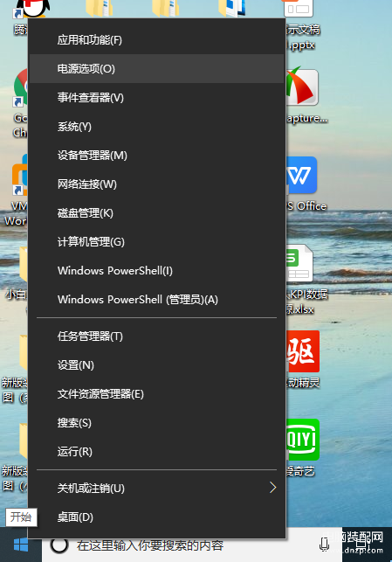
Task: Launch Windows PowerShell(I)
Action: click(x=156, y=271)
